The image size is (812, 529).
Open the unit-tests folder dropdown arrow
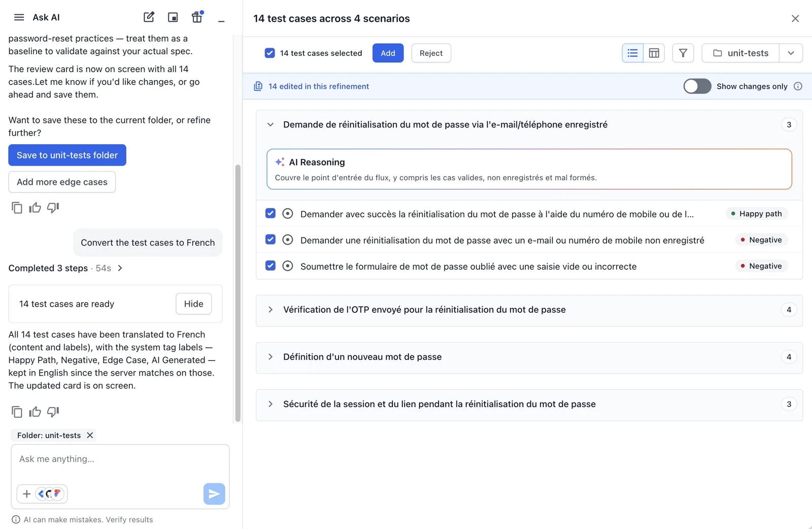pyautogui.click(x=791, y=53)
